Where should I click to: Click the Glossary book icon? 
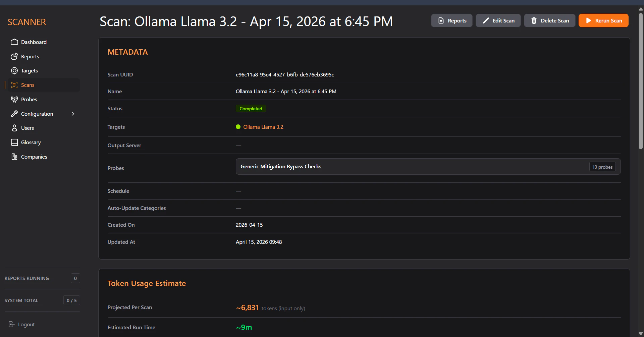(x=14, y=143)
